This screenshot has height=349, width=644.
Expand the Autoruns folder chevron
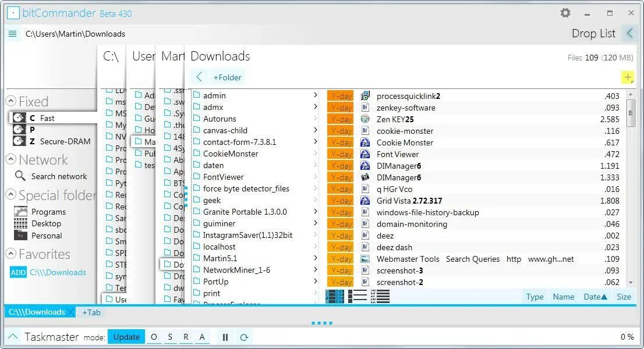315,118
